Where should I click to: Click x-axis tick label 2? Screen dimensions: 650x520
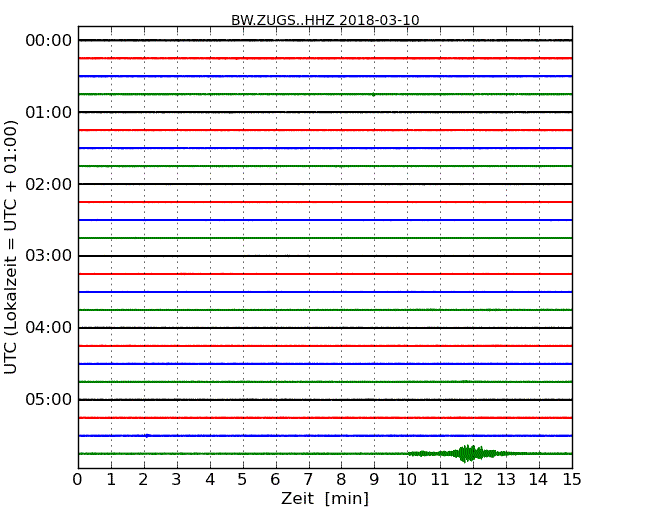click(143, 480)
